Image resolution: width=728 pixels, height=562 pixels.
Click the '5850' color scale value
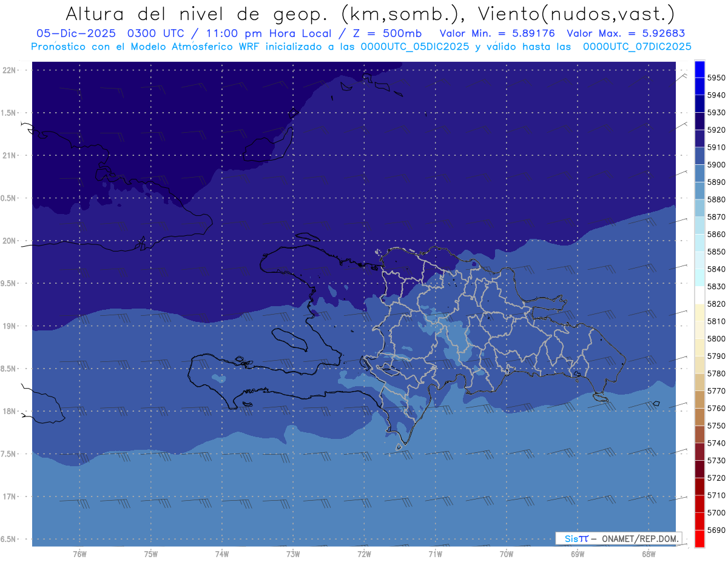pyautogui.click(x=716, y=252)
